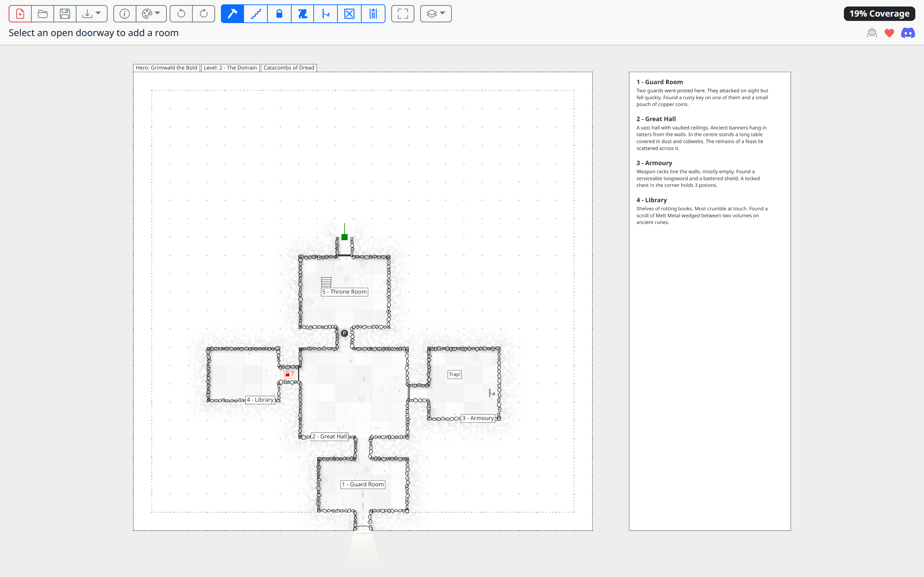Screen dimensions: 924x577
Task: Click the 5 - Throne Room label
Action: click(x=344, y=291)
